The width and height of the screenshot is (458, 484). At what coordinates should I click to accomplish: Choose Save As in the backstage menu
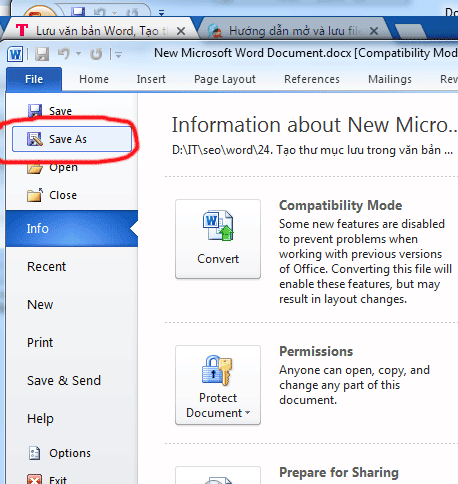[72, 139]
